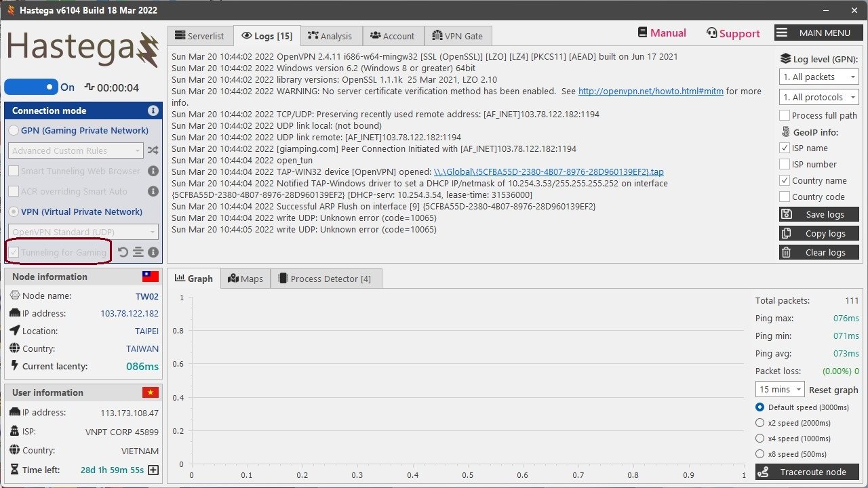Click the Current latency value 086ms

click(x=142, y=367)
